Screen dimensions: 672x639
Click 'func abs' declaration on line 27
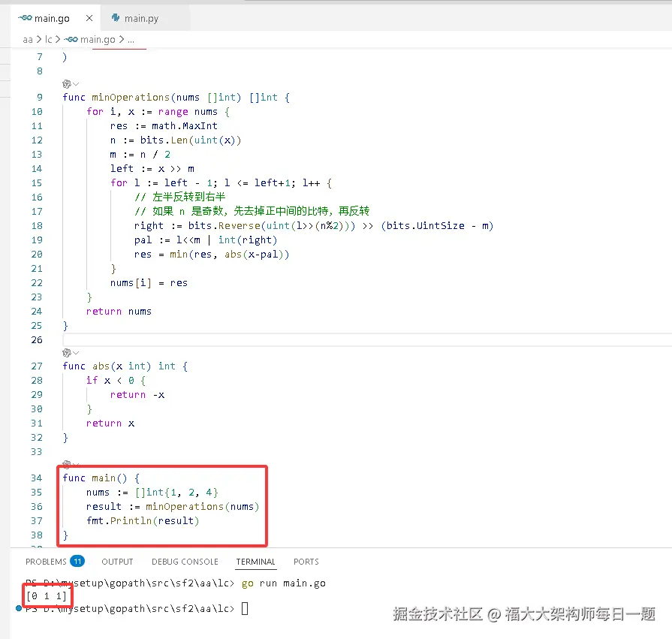pos(86,366)
